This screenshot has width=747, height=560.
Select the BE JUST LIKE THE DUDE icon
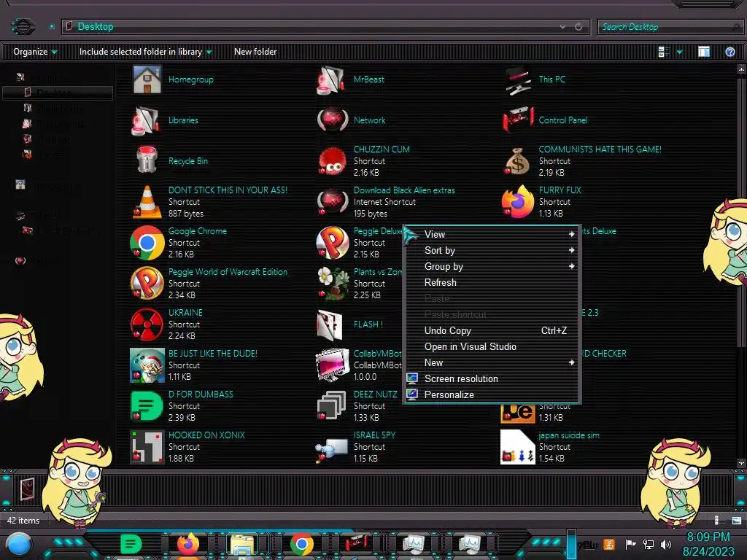click(x=147, y=366)
